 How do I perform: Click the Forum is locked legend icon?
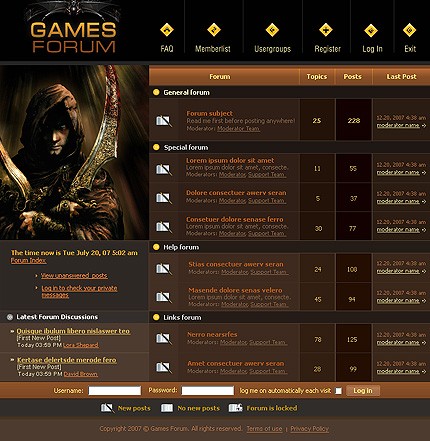235,408
